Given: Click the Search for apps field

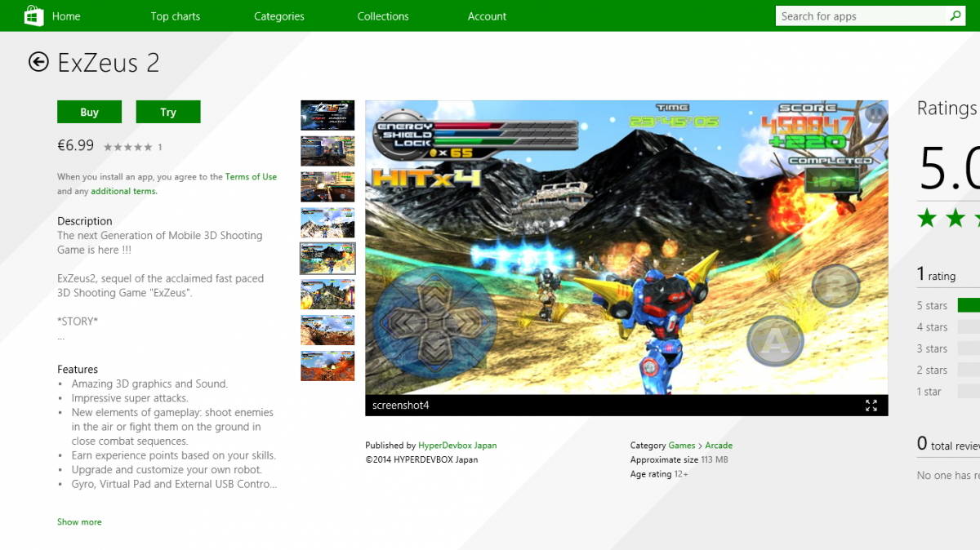Looking at the screenshot, I should click(x=861, y=16).
